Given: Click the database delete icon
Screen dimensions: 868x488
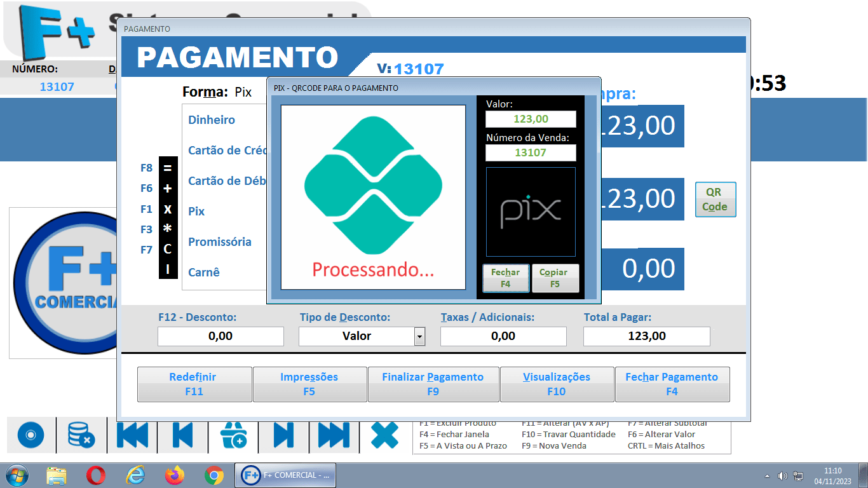Looking at the screenshot, I should 81,436.
